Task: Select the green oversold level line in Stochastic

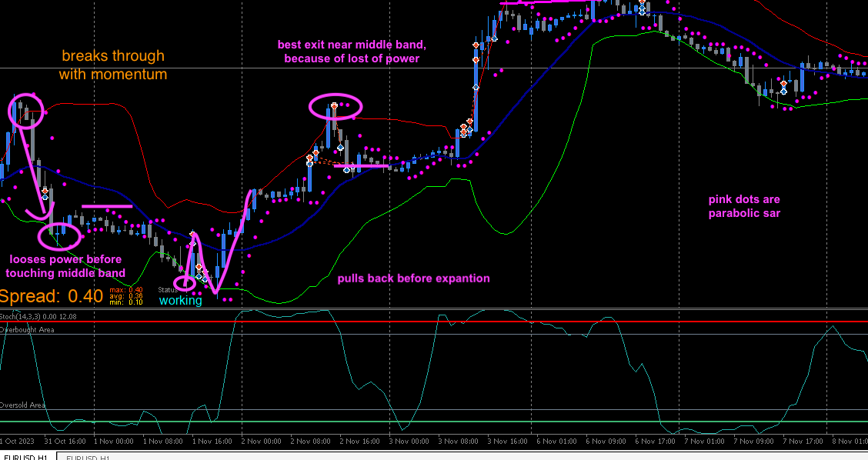Action: (x=434, y=422)
